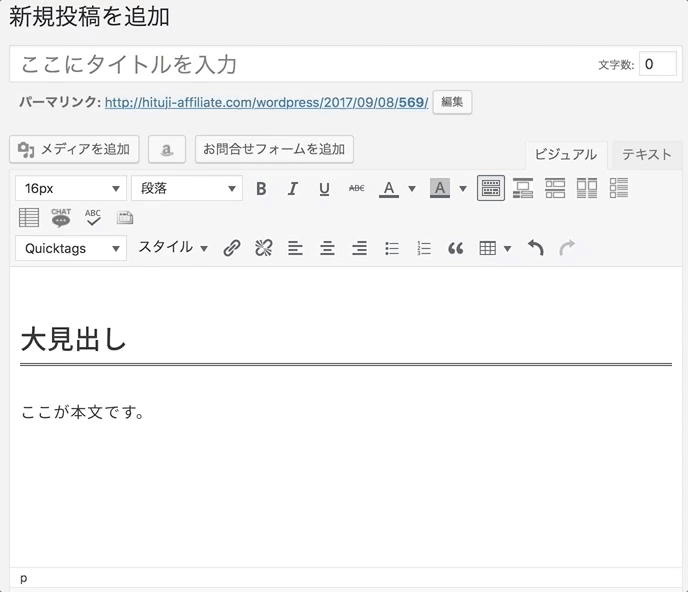Toggle underline formatting
This screenshot has height=592, width=688.
click(x=324, y=189)
